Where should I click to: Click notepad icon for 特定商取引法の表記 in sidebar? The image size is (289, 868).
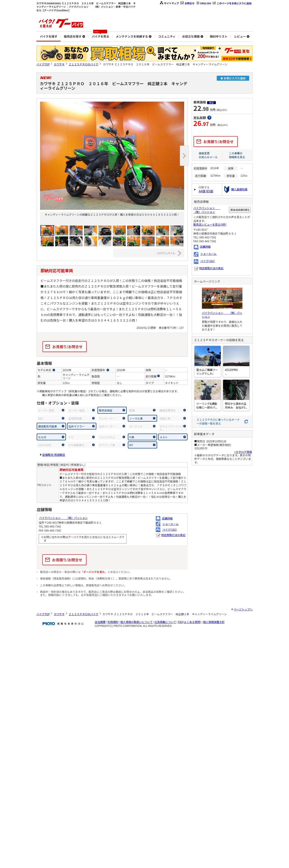point(196,269)
